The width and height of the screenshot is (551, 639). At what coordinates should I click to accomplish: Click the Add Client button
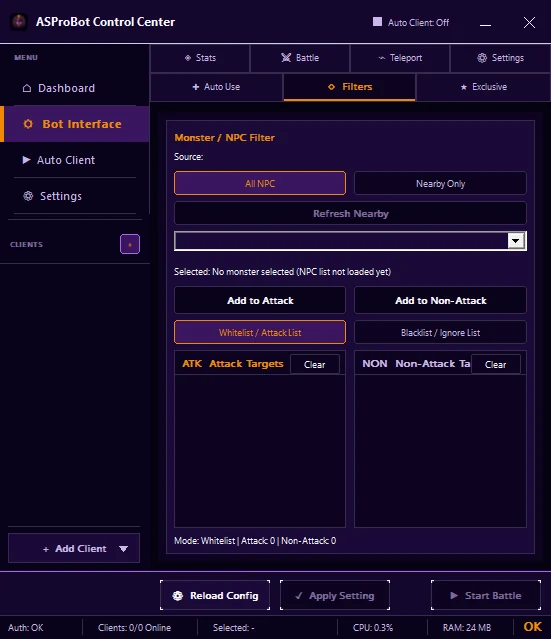point(74,549)
